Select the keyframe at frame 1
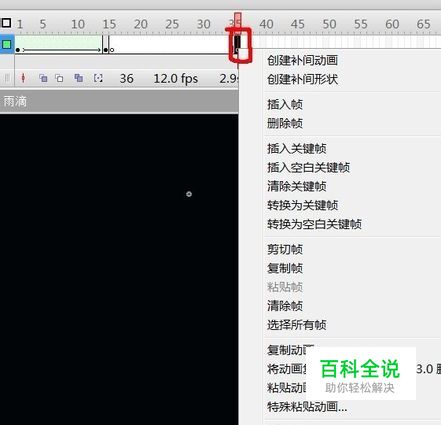The image size is (441, 425). [18, 50]
